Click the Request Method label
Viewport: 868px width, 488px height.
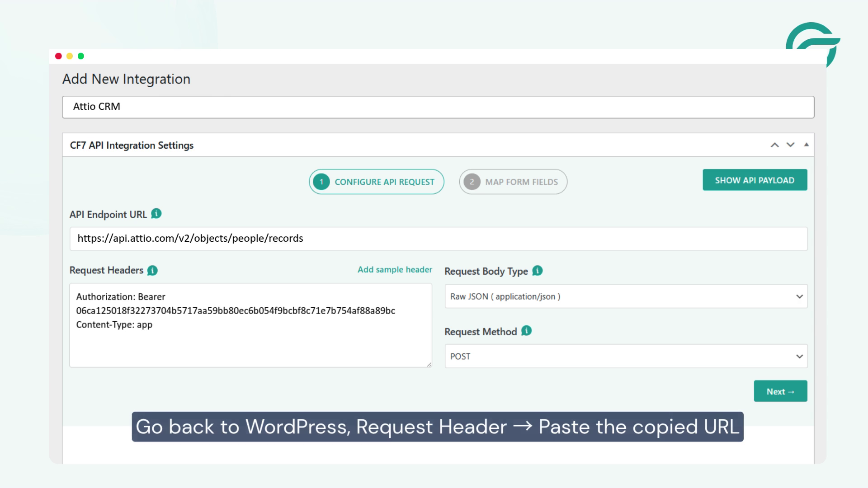click(481, 332)
